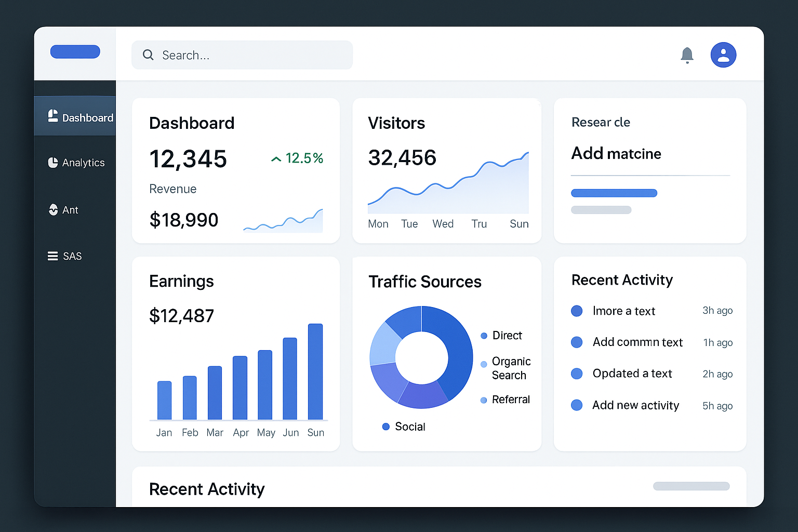Click the Ant sidebar icon
Image resolution: width=798 pixels, height=532 pixels.
[53, 210]
